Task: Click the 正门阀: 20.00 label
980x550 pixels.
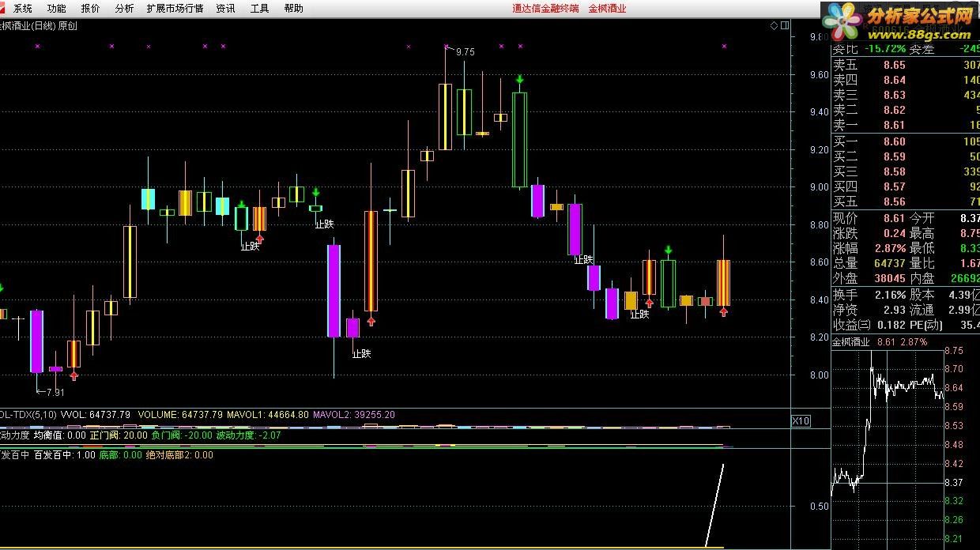Action: [119, 435]
